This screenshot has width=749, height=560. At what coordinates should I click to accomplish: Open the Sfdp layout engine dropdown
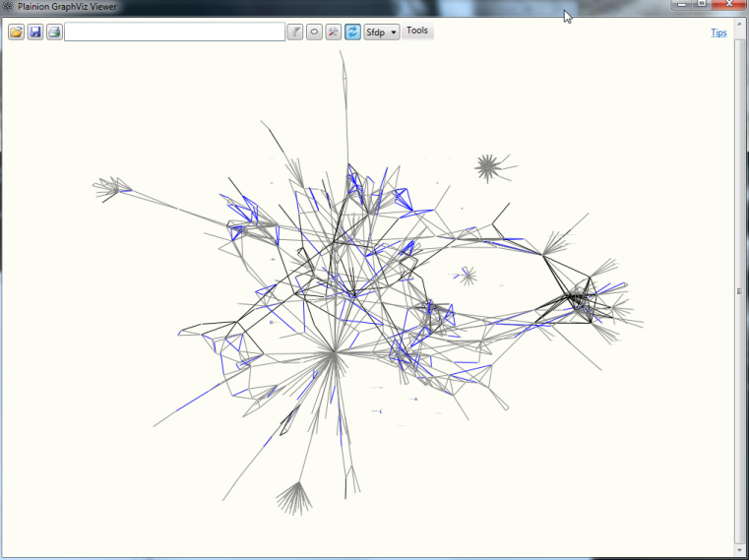click(382, 32)
